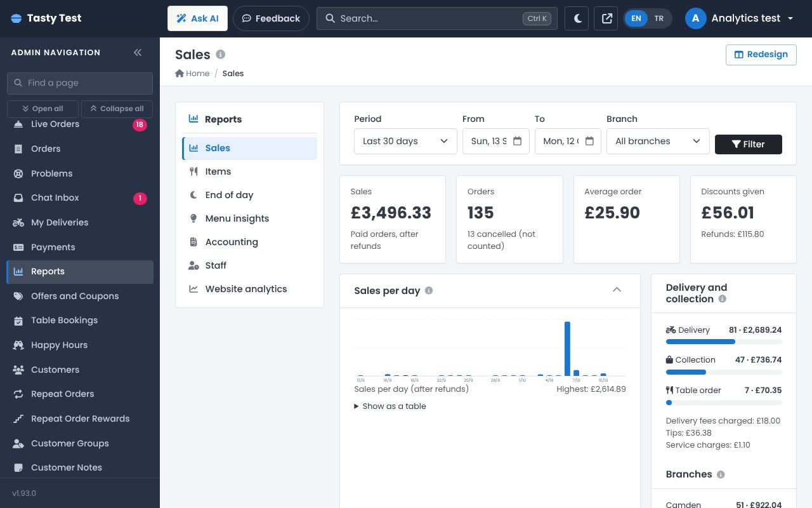812x508 pixels.
Task: Open Live Orders in sidebar
Action: [80, 124]
